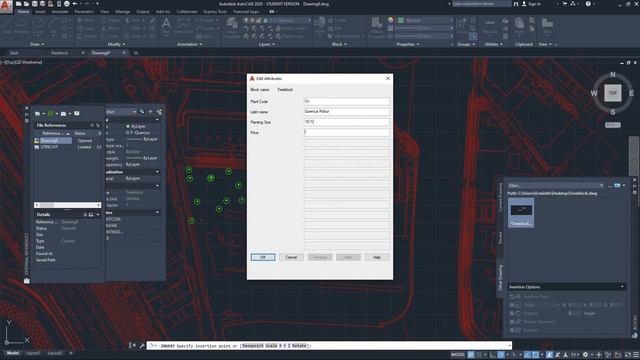Image resolution: width=640 pixels, height=360 pixels.
Task: Click the New drawing quick access icon
Action: coord(19,4)
